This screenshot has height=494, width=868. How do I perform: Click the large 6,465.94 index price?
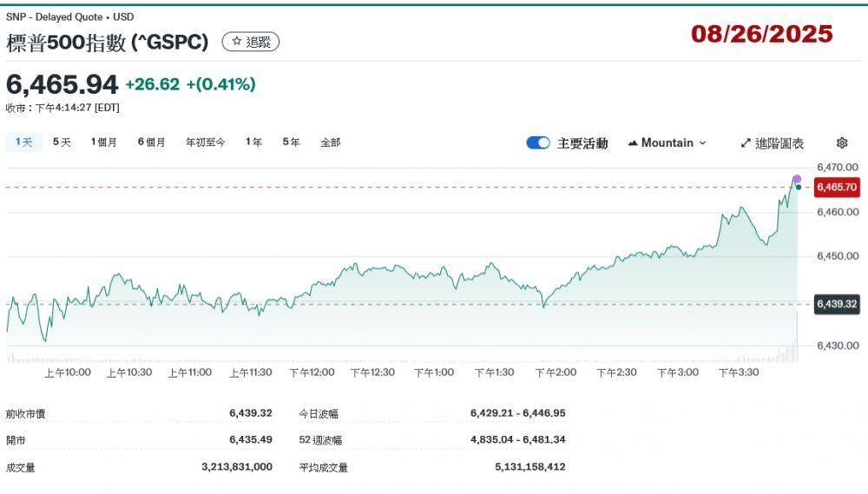click(x=62, y=84)
